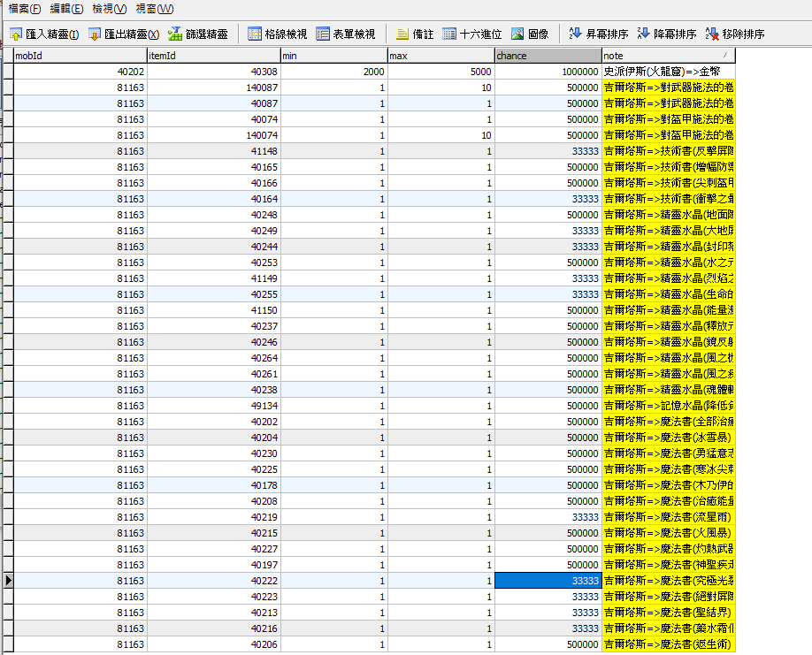Screen dimensions: 812x655
Task: Switch to 表單檢視 form view
Action: pyautogui.click(x=346, y=34)
